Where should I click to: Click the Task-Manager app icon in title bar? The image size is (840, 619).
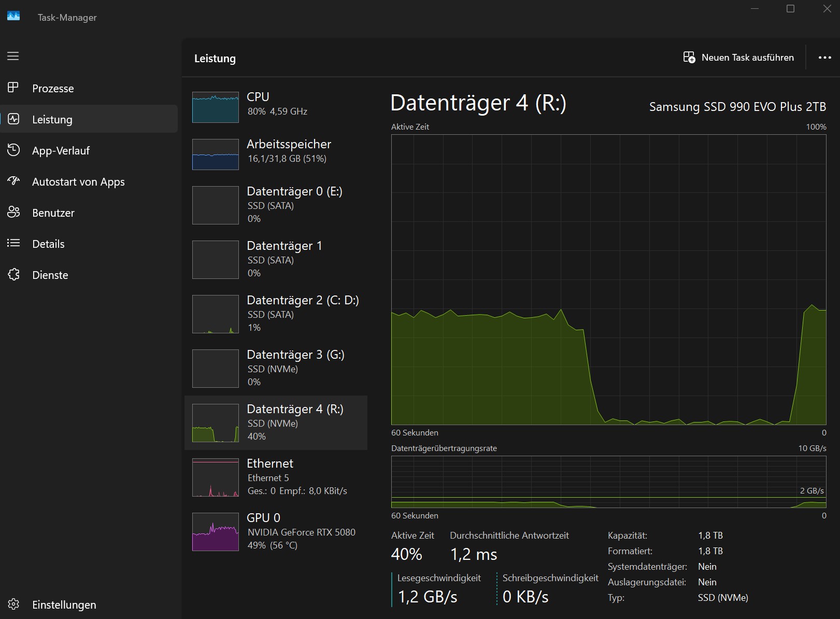tap(13, 17)
